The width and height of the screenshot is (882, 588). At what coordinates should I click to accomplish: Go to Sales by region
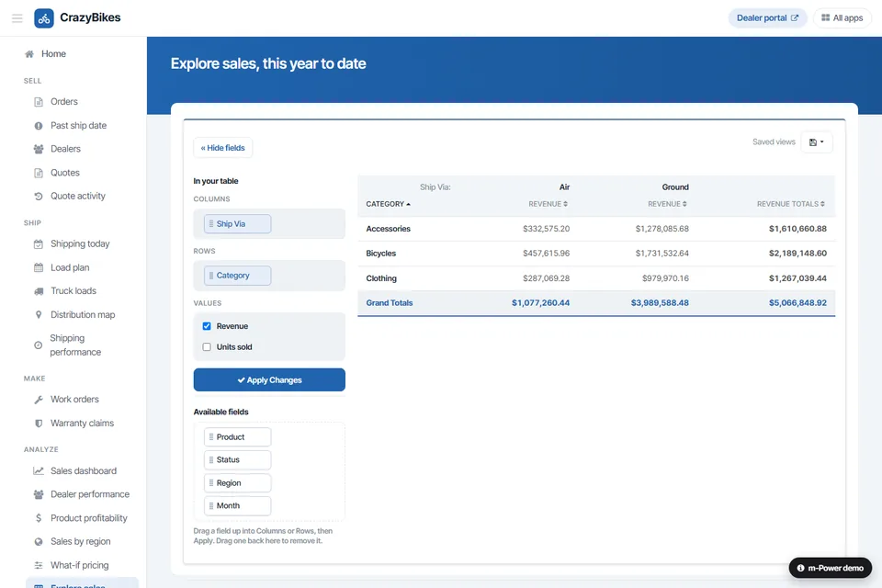81,542
